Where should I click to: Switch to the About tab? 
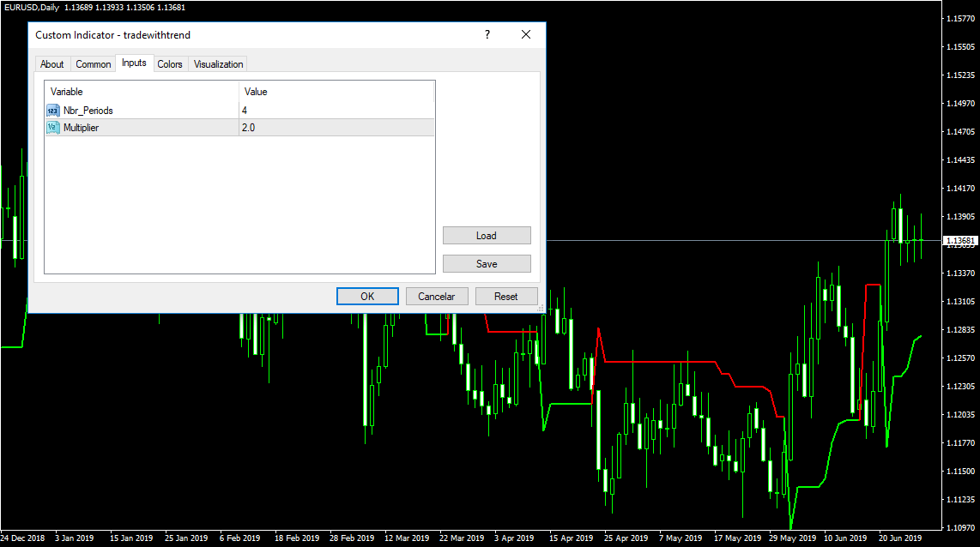[52, 64]
